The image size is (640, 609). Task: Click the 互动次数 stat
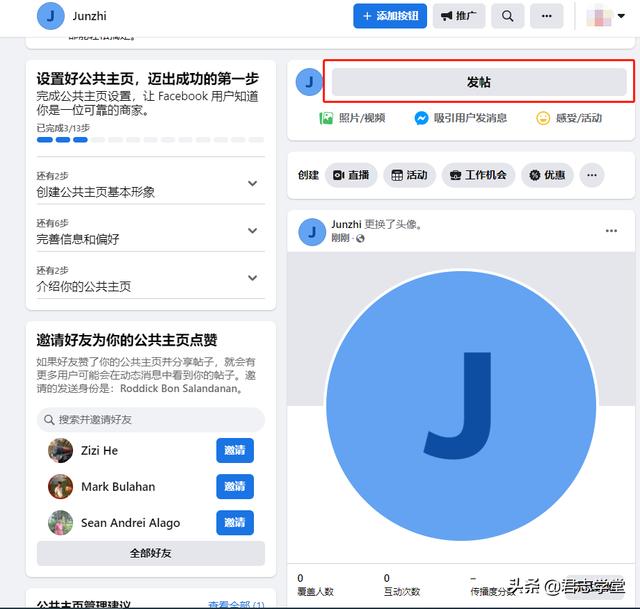[402, 585]
